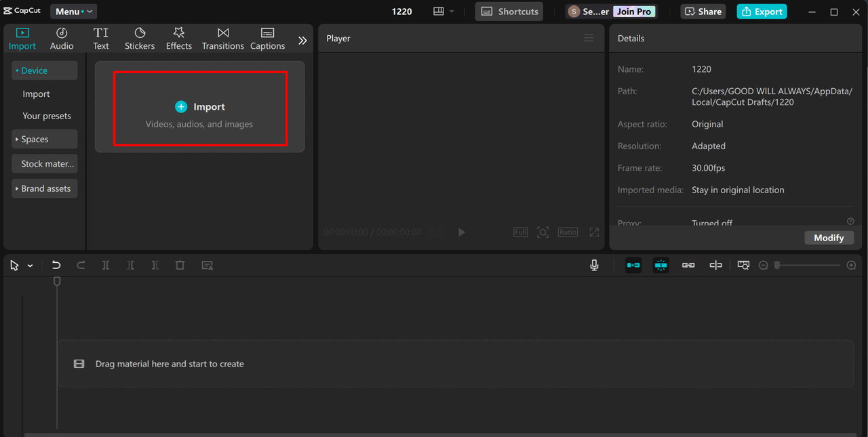
Task: Toggle preview axis icon
Action: coord(715,266)
